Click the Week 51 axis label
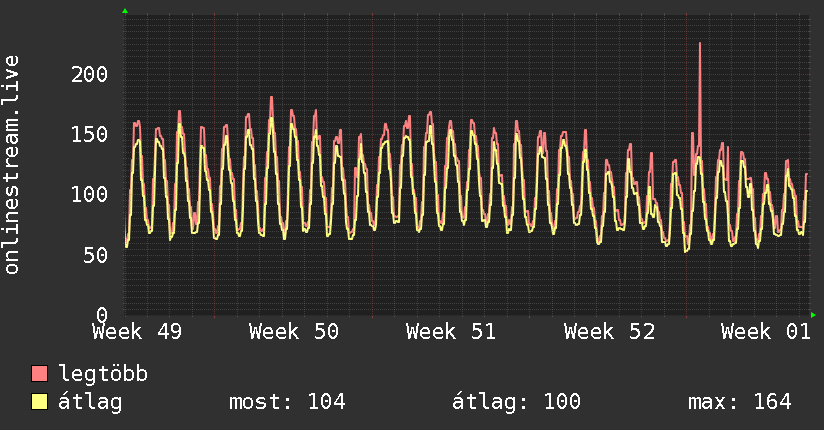824x430 pixels. 451,332
